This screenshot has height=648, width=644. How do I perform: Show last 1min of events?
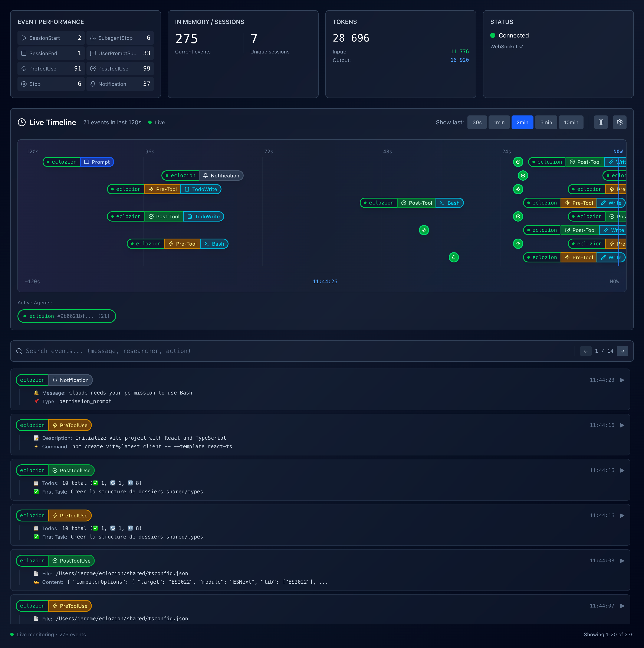(x=499, y=122)
